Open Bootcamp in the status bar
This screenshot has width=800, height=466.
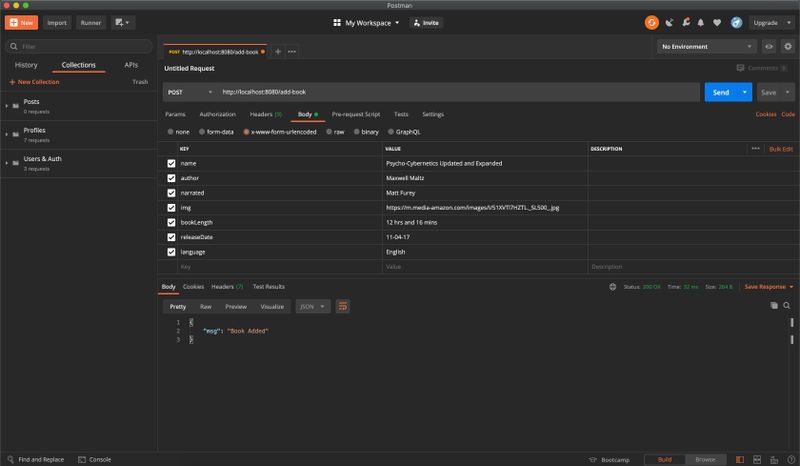point(610,459)
